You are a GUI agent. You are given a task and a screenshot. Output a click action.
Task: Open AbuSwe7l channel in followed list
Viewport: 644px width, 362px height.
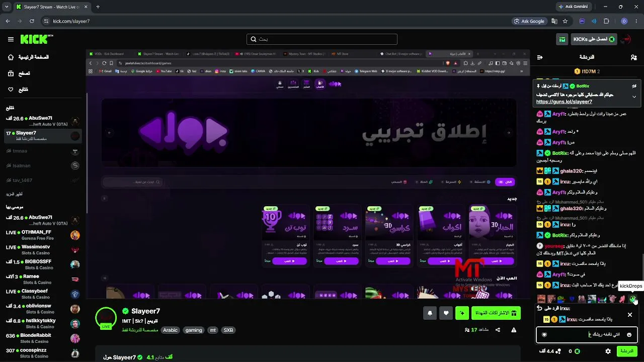(43, 121)
